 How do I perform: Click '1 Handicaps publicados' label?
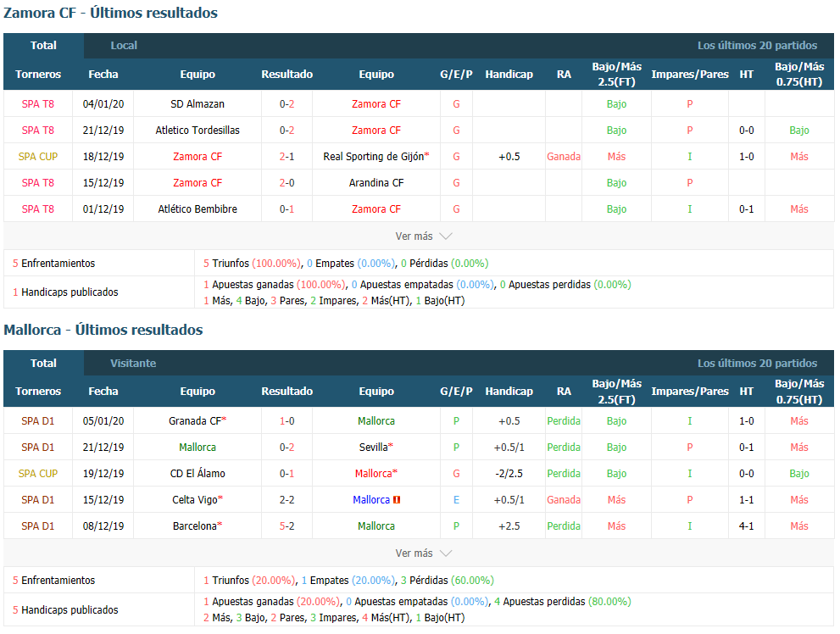click(65, 292)
